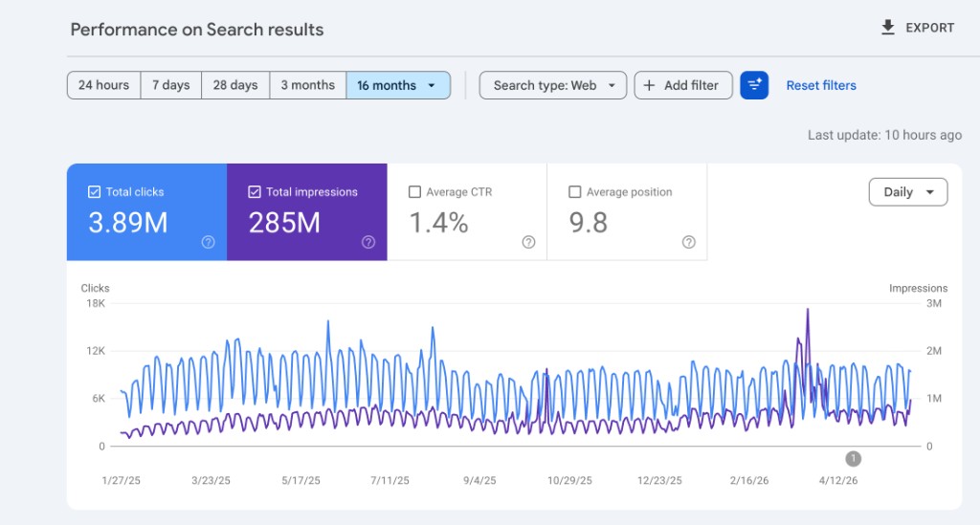Click the 18K clicks axis label
The width and height of the screenshot is (980, 525).
[x=96, y=303]
